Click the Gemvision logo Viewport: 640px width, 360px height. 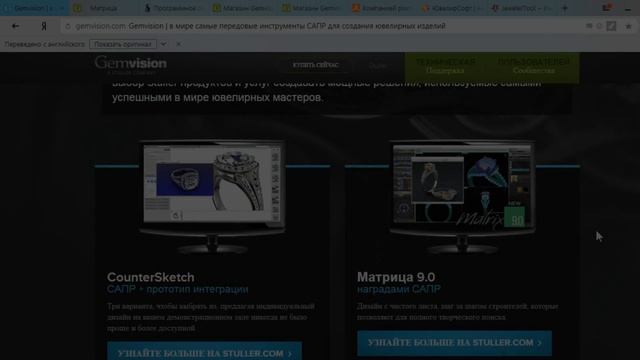click(131, 64)
